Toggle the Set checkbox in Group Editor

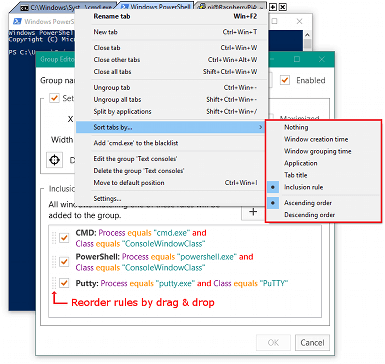(54, 98)
